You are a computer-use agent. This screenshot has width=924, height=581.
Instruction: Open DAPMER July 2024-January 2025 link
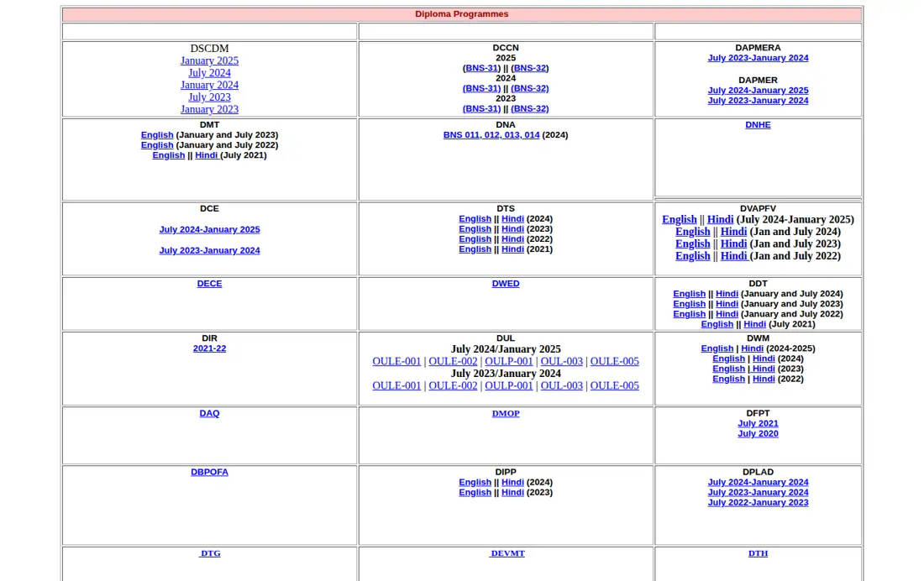pos(758,90)
